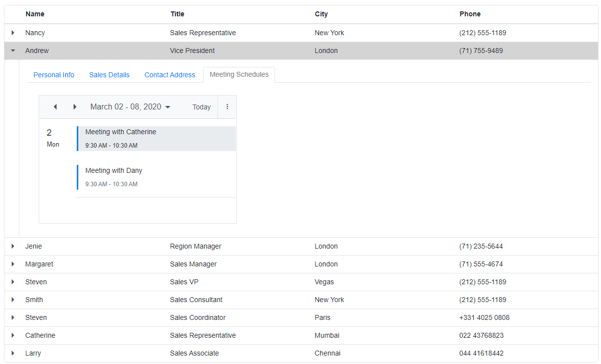Expand Jenie's row details
Image resolution: width=601 pixels, height=364 pixels.
coord(13,246)
